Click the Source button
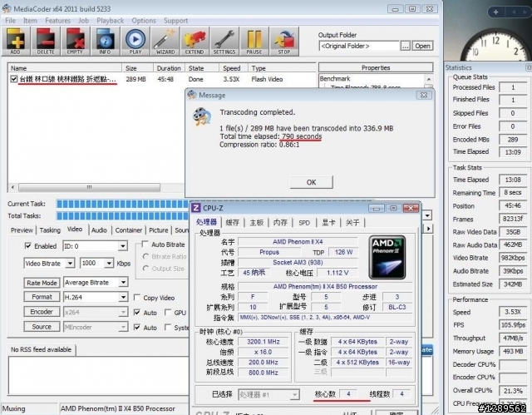Viewport: 532px width, 415px height. [42, 327]
